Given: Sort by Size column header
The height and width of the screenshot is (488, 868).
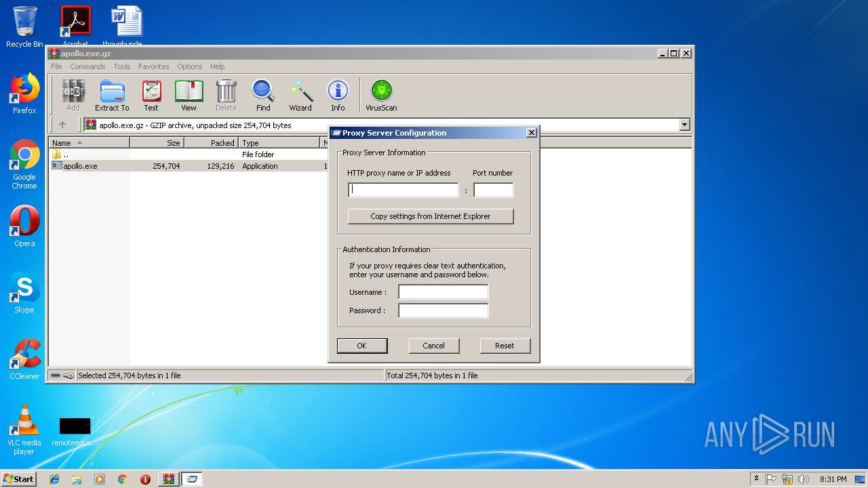Looking at the screenshot, I should (157, 143).
